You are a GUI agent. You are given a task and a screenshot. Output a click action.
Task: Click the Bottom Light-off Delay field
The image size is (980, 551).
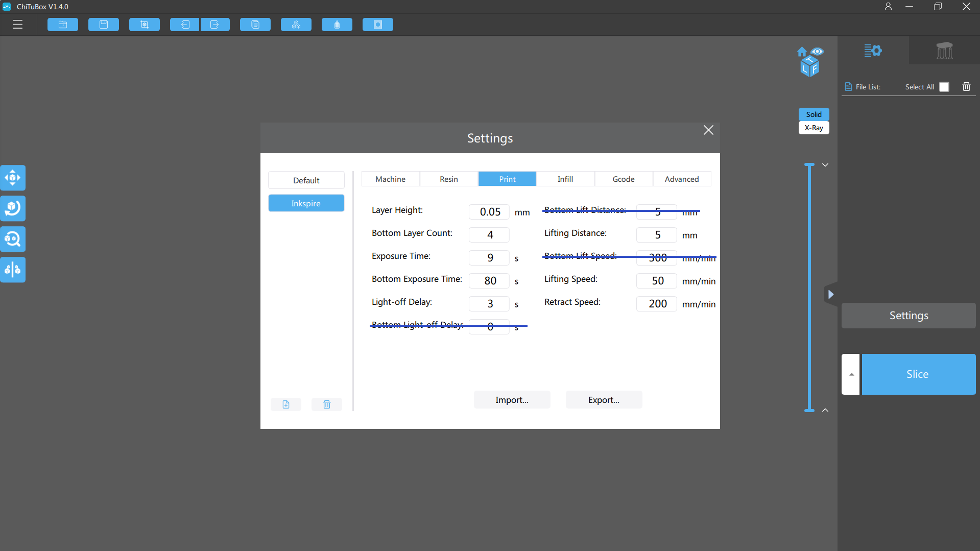point(489,327)
